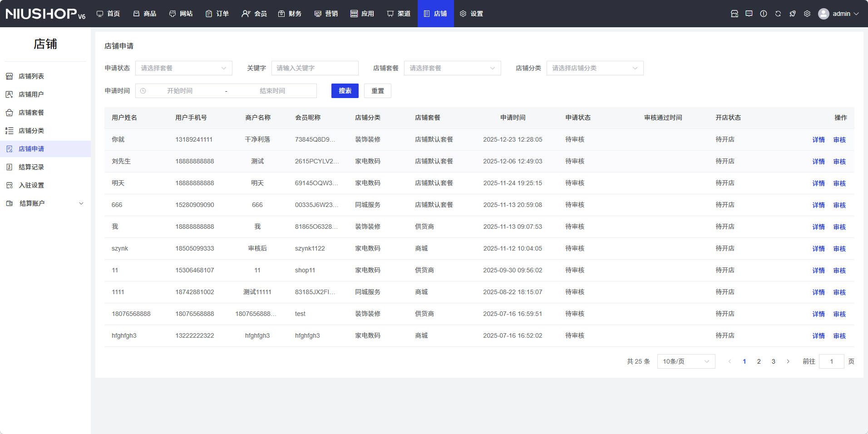Click the exclamation info icon in header
The image size is (868, 434).
[x=764, y=14]
